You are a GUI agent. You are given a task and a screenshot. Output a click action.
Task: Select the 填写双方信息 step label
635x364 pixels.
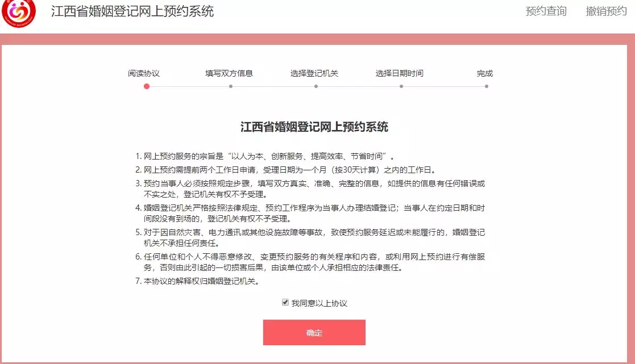[229, 73]
